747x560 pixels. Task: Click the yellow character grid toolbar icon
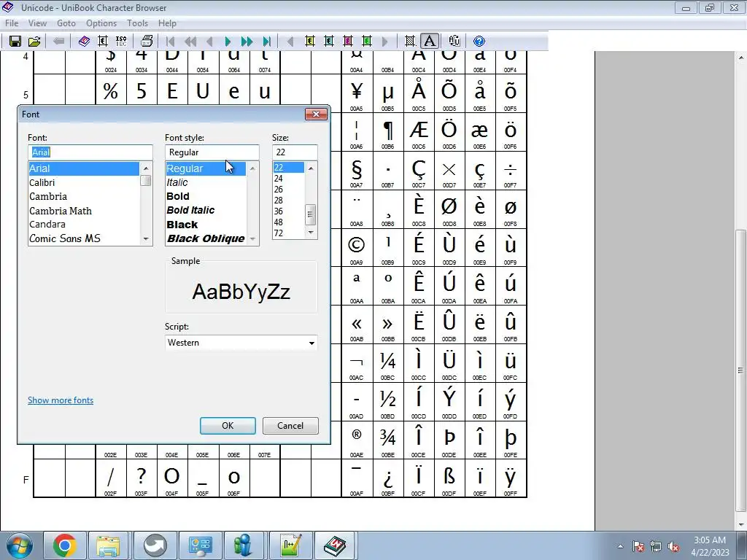309,42
